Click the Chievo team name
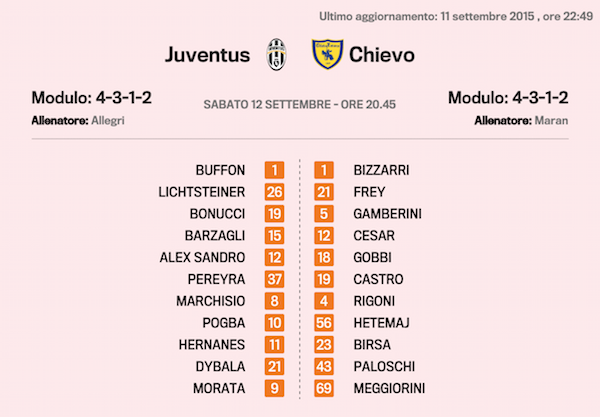Viewport: 600px width, 417px height. coord(381,54)
